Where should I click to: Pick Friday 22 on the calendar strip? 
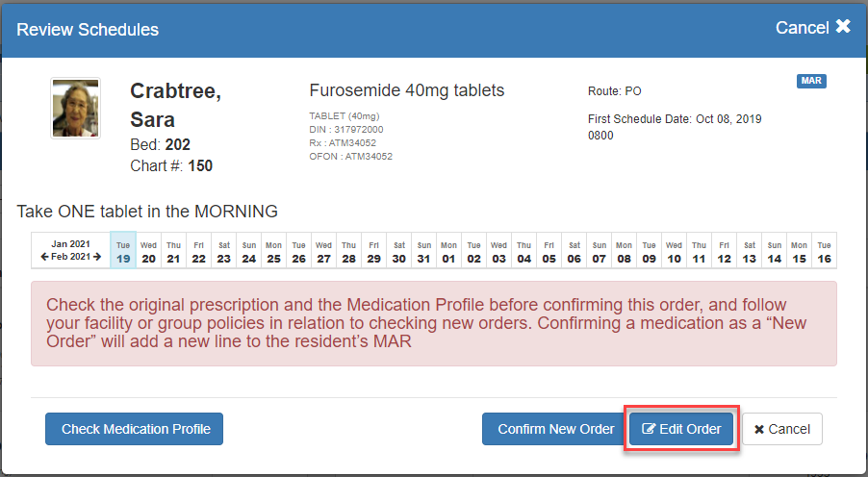(198, 251)
